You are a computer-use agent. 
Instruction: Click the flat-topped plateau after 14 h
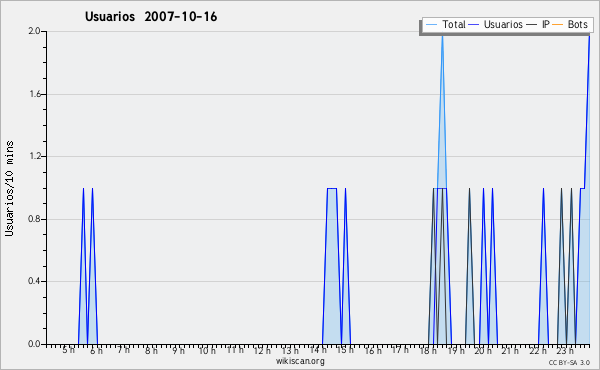click(332, 188)
